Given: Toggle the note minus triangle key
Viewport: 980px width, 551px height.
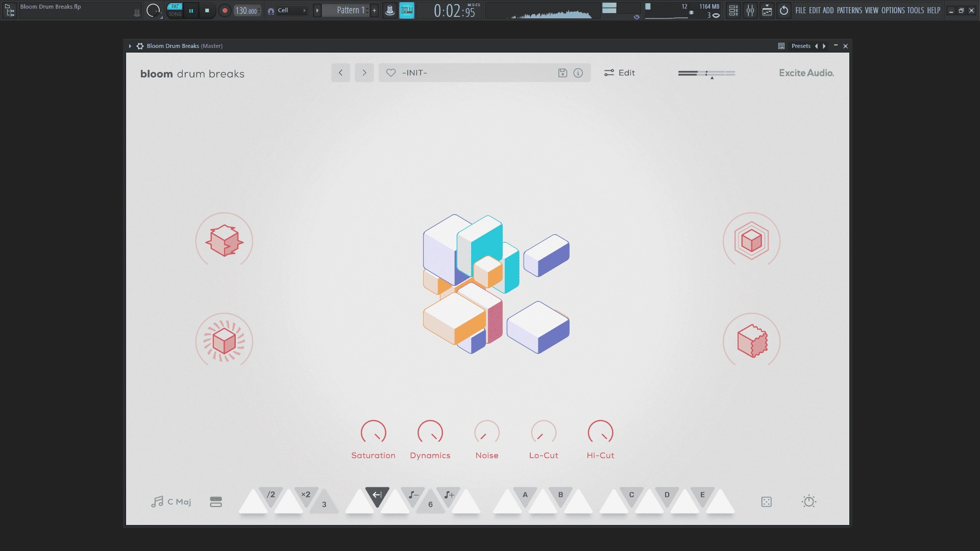Looking at the screenshot, I should tap(413, 496).
